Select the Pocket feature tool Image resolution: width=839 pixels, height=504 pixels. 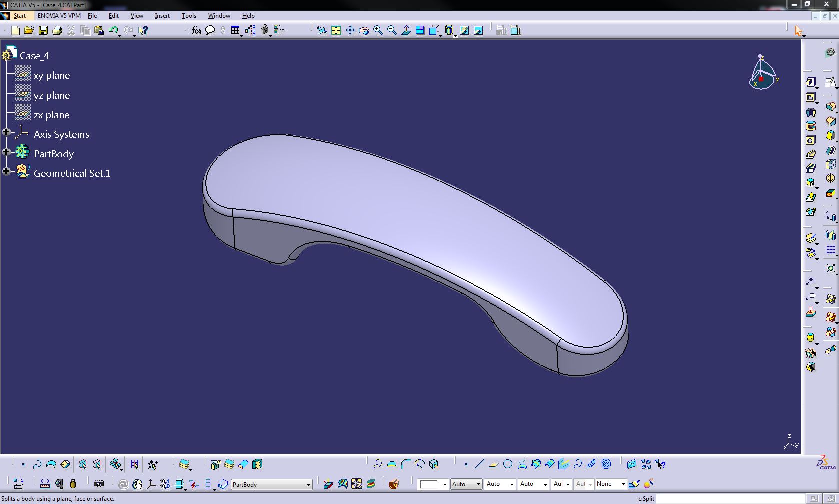click(x=811, y=97)
